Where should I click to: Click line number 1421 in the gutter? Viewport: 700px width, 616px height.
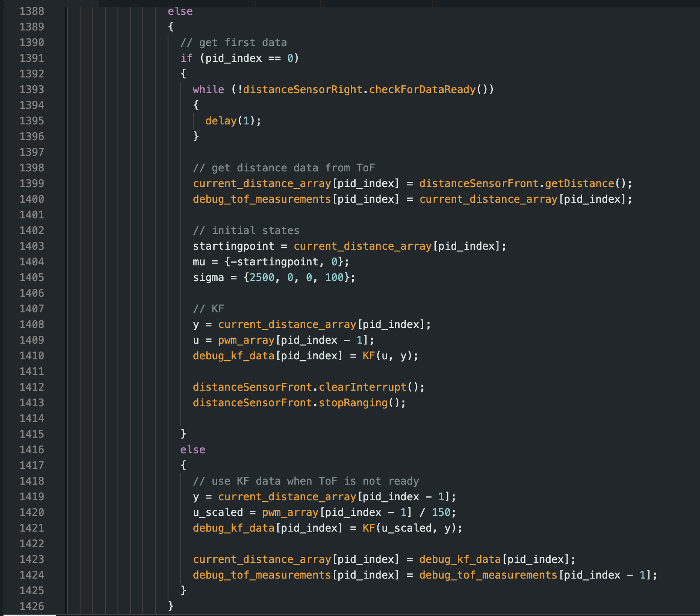(x=32, y=528)
